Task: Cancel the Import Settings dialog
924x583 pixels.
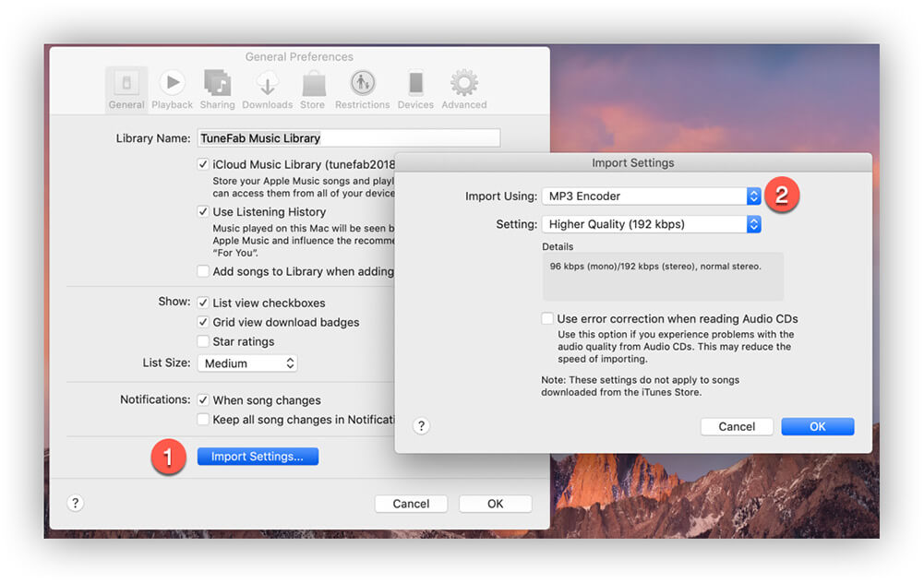Action: point(737,427)
